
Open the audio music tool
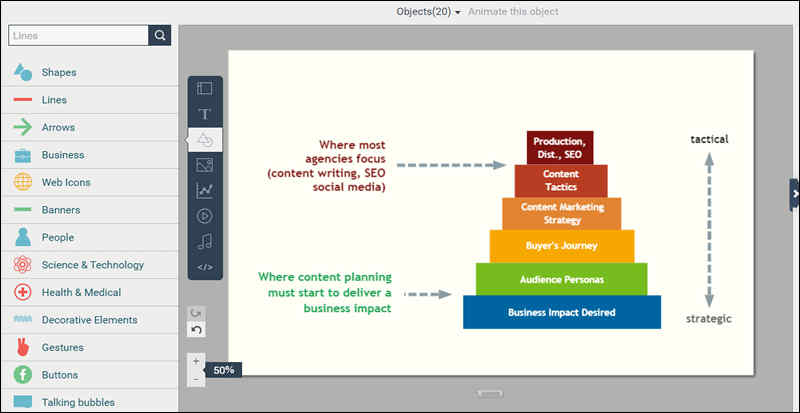pos(205,241)
